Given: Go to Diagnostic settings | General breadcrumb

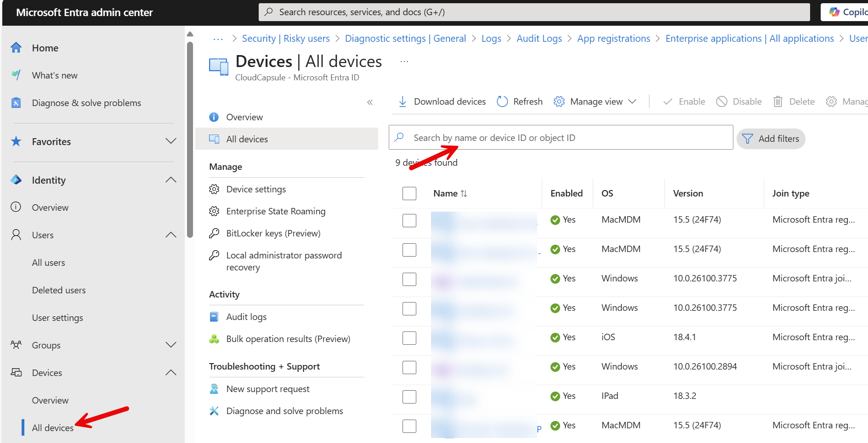Looking at the screenshot, I should click(405, 39).
